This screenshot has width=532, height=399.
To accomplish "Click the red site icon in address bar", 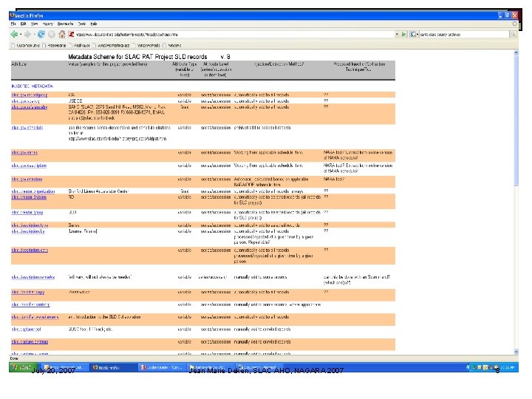I will click(x=72, y=34).
